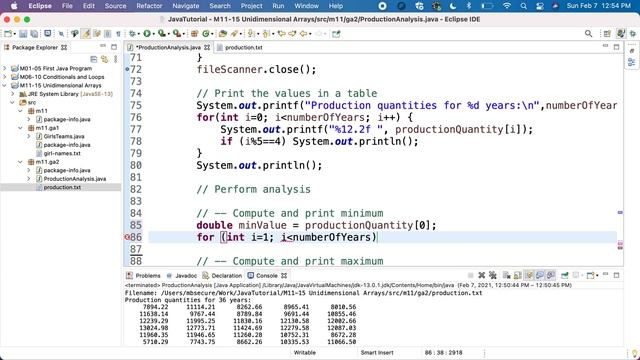
Task: Switch to the Problems tab
Action: [144, 276]
